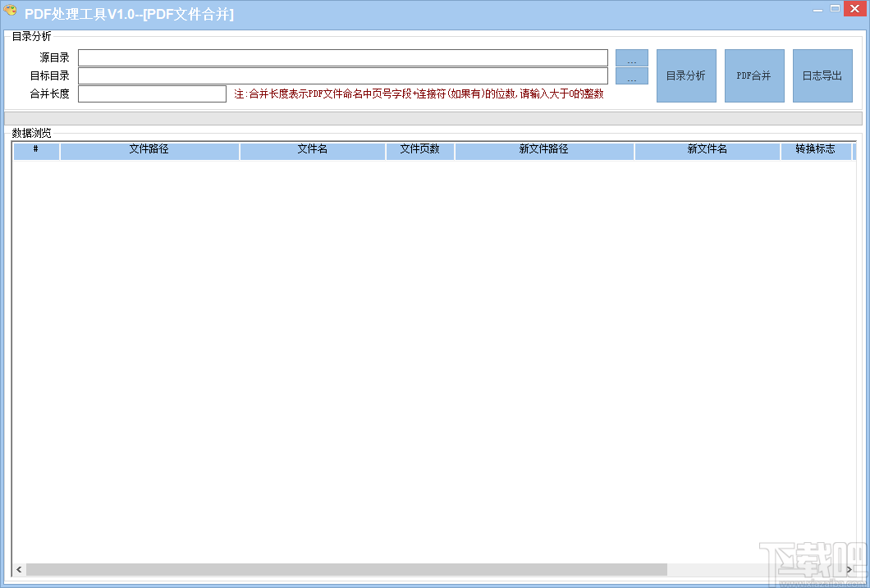This screenshot has height=588, width=870.
Task: Click the 合并长度 input field
Action: pos(152,93)
